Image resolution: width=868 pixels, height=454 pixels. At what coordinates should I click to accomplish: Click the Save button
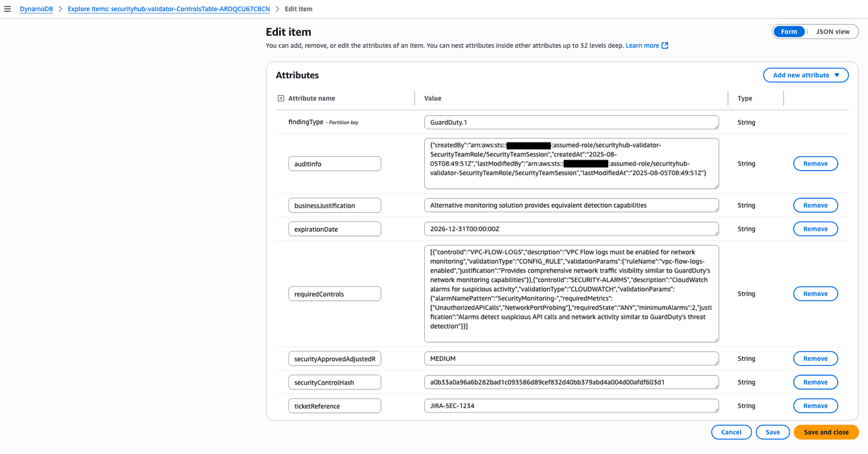773,432
